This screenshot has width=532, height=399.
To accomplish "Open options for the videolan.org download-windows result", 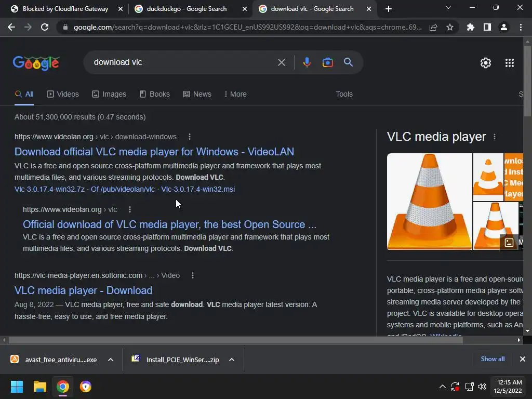I will tap(190, 137).
